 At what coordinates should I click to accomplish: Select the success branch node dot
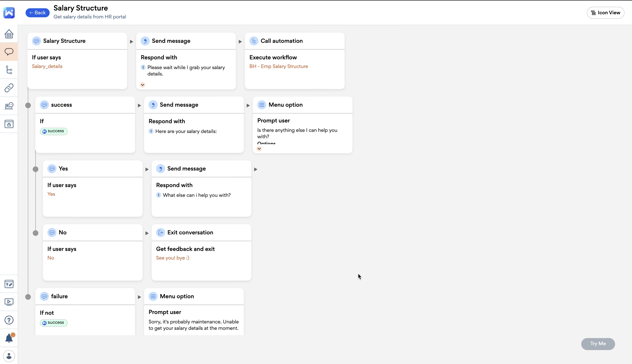(x=28, y=105)
